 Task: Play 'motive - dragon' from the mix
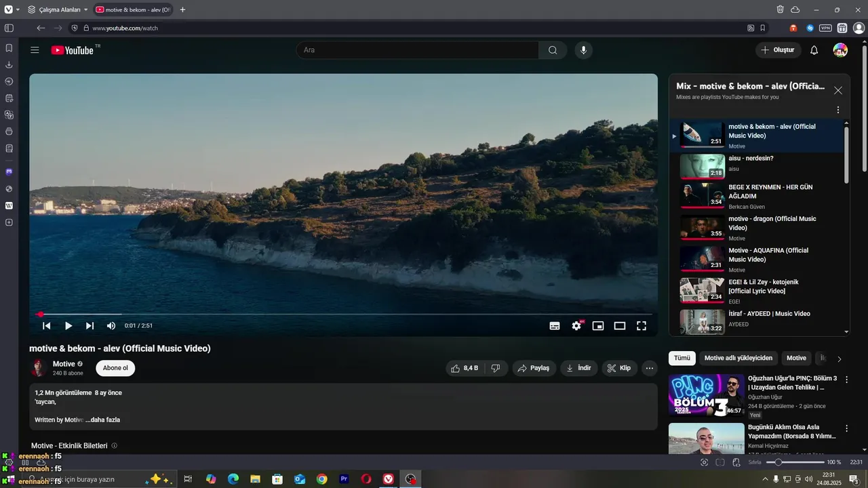coord(757,228)
